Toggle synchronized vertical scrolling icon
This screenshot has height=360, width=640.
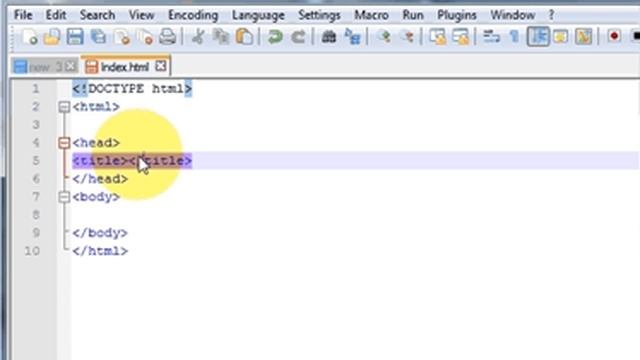438,37
